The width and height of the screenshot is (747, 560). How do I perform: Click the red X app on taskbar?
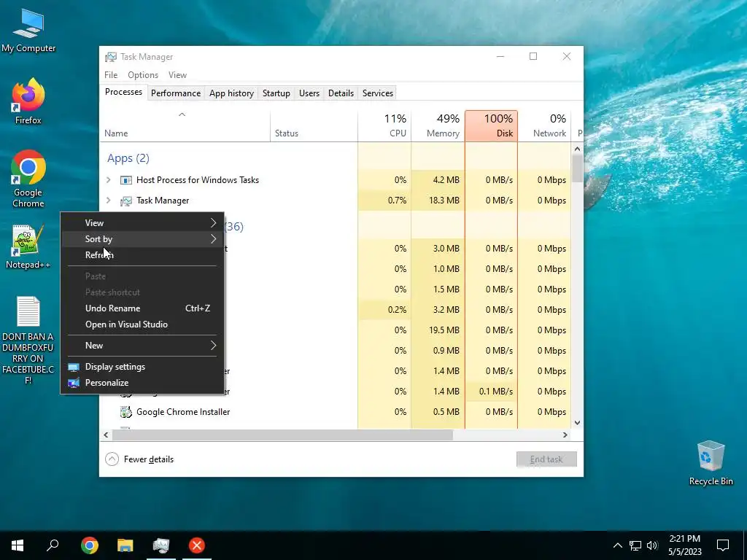(x=197, y=545)
